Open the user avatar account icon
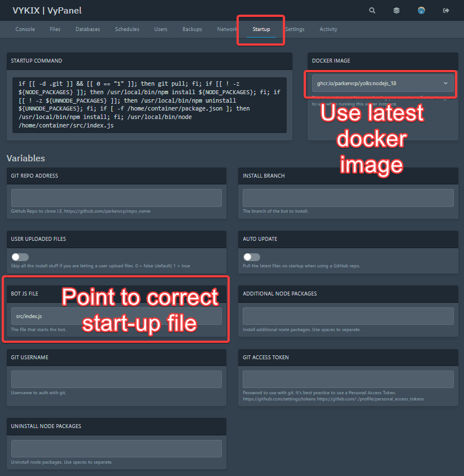The image size is (464, 476). click(x=421, y=11)
